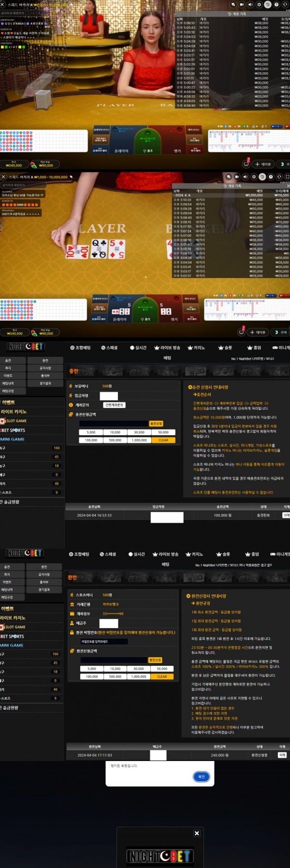Click video camera icon in the upper baccarat window
The image size is (290, 868).
242,4
